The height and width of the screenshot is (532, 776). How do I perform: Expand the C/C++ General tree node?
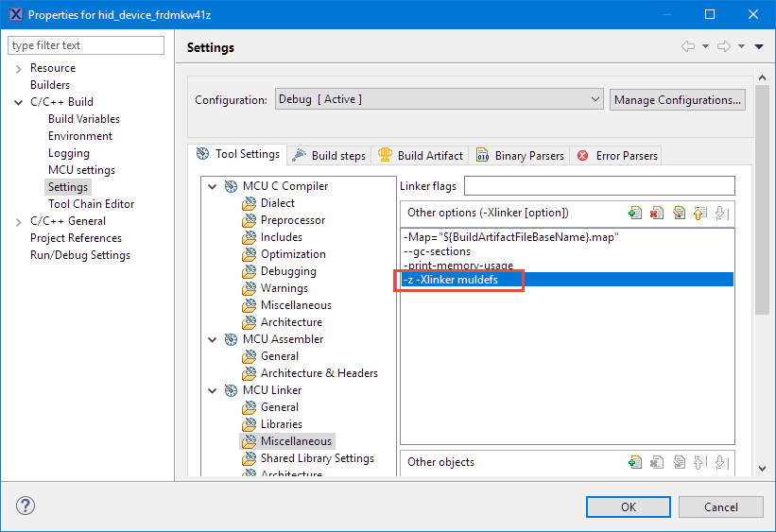pos(18,221)
